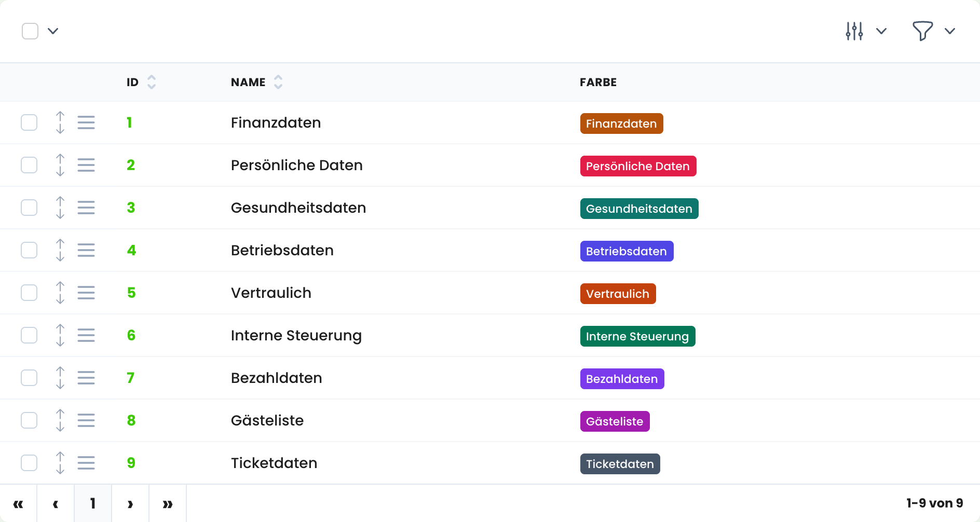The height and width of the screenshot is (522, 980).
Task: Open the row menu icon for Ticketdaten
Action: [86, 463]
